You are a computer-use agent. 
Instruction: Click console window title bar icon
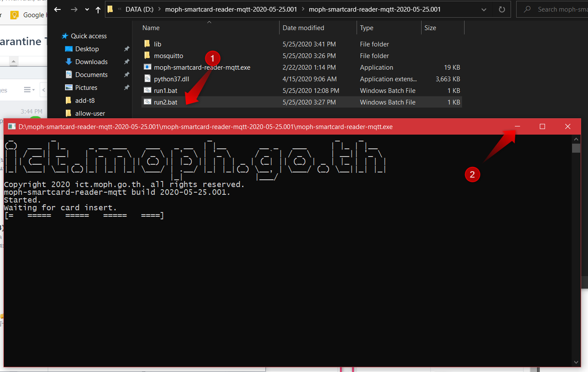pos(12,126)
